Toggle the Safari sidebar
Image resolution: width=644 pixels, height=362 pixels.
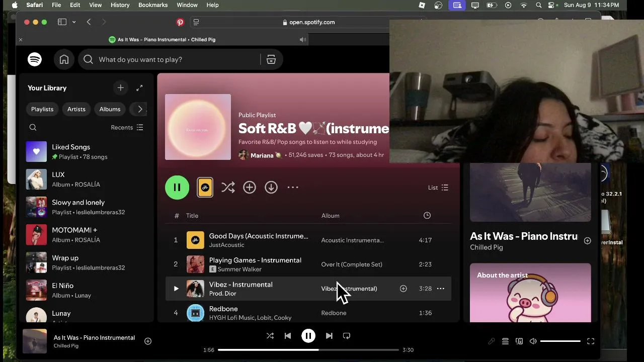(x=62, y=22)
